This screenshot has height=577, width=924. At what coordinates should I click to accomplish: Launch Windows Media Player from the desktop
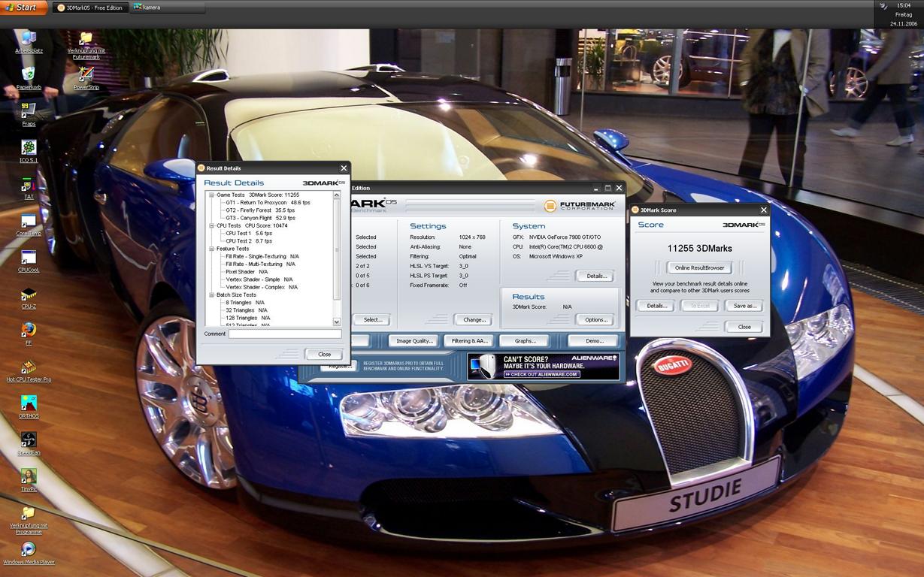pyautogui.click(x=29, y=553)
